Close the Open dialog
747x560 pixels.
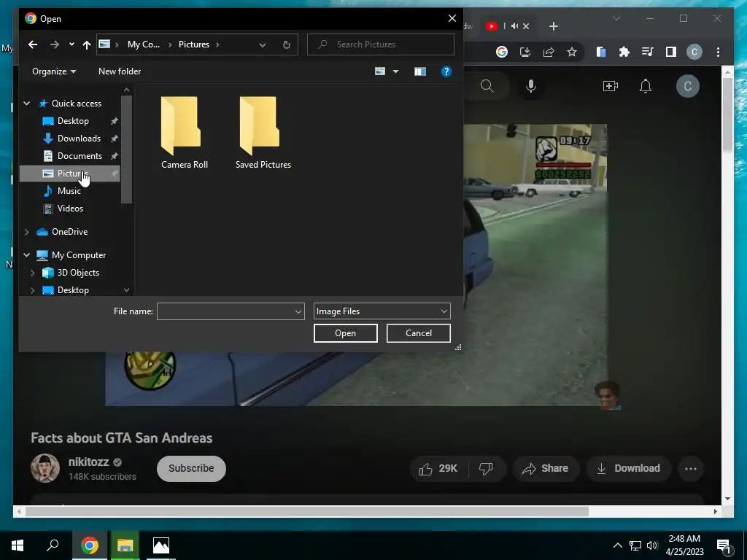[452, 18]
